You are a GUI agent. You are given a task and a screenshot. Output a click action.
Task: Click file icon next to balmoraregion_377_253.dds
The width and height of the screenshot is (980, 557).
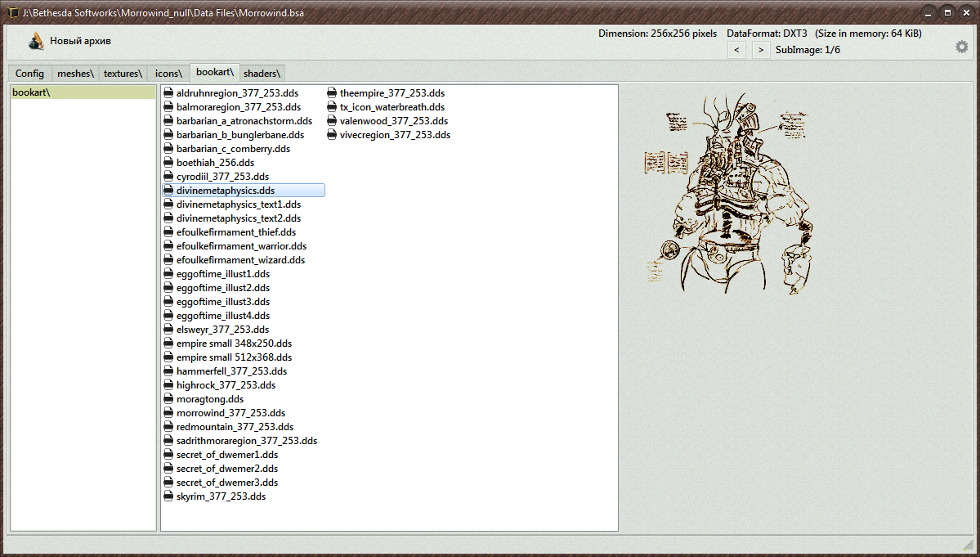tap(168, 107)
